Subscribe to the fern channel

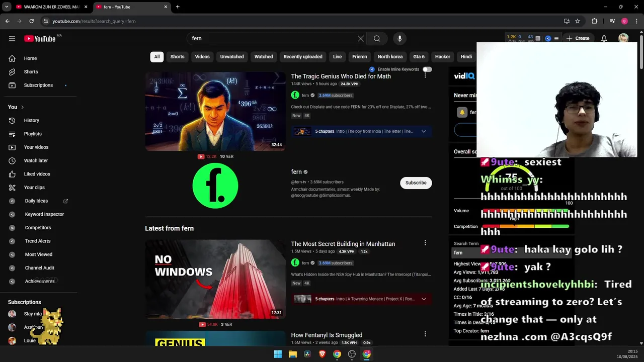point(416,183)
